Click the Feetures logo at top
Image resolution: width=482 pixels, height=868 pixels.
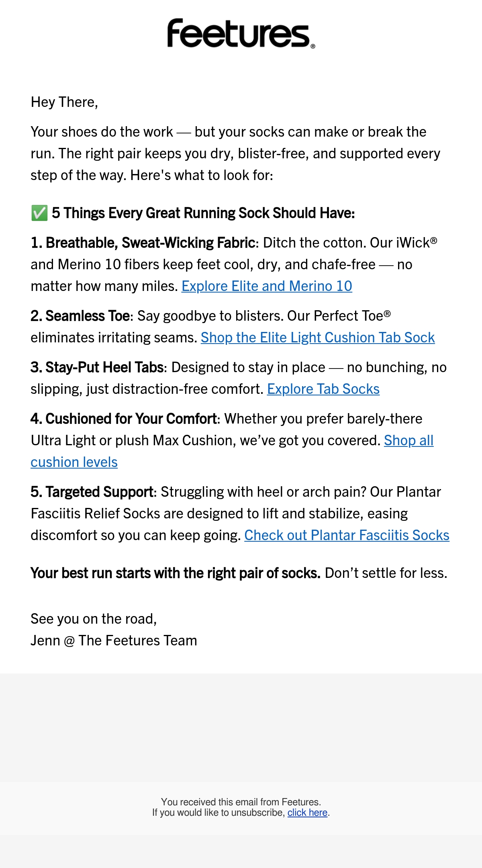pyautogui.click(x=241, y=34)
